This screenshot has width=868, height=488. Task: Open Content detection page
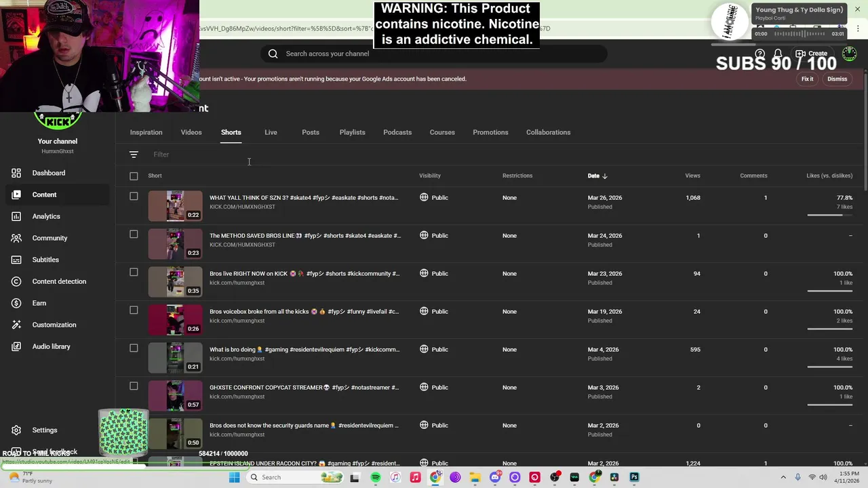point(59,281)
